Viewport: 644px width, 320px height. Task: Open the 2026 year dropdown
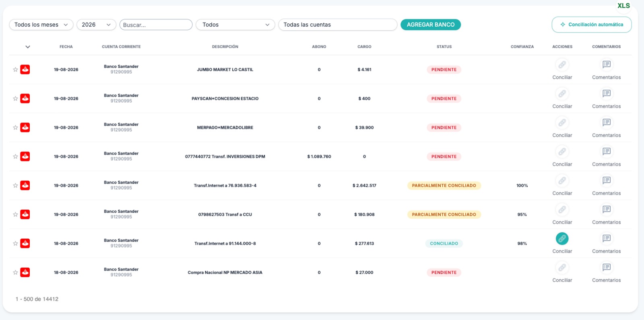(x=96, y=25)
